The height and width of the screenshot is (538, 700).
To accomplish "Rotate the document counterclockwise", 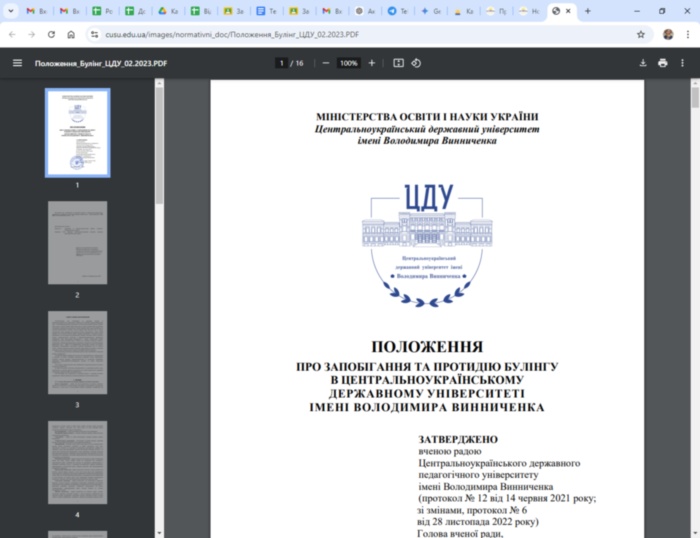I will [416, 63].
